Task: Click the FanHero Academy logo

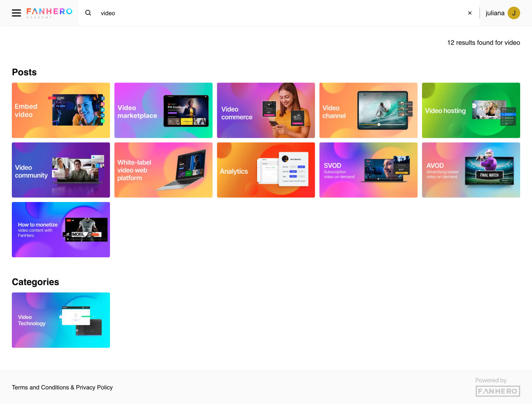Action: point(50,13)
